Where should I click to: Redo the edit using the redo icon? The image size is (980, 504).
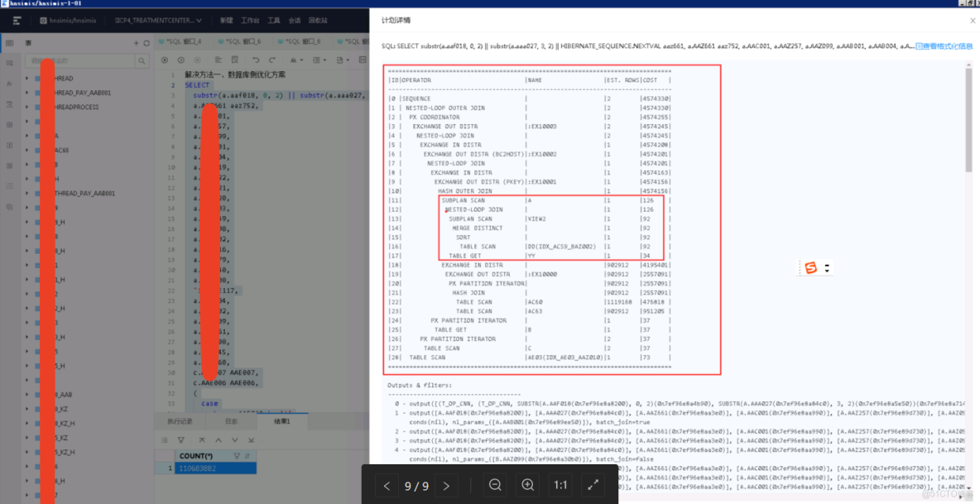coord(272,60)
